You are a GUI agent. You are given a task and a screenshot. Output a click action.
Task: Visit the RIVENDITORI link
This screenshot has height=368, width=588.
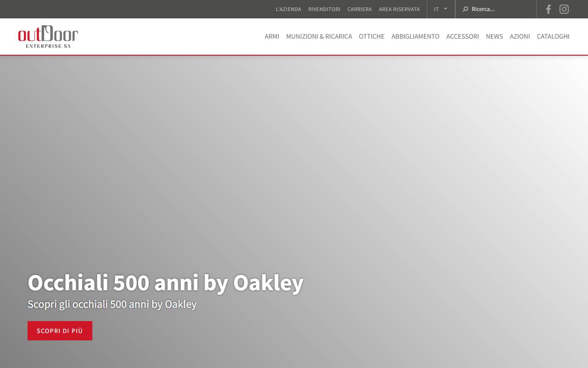click(324, 9)
